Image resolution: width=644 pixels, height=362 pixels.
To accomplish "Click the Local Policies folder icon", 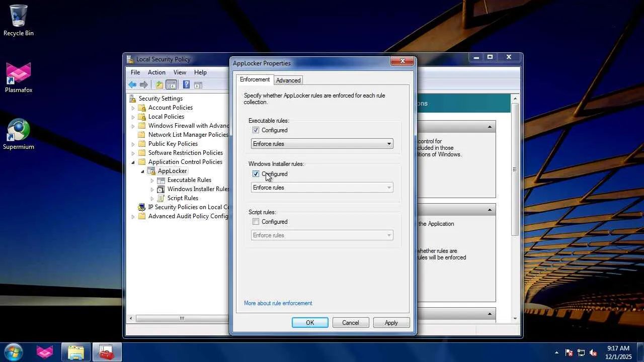I will [x=142, y=117].
